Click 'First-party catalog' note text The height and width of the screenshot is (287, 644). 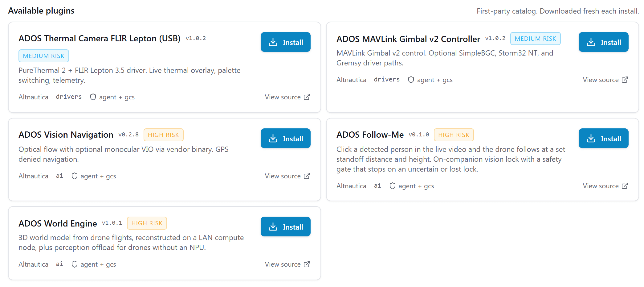click(x=558, y=11)
